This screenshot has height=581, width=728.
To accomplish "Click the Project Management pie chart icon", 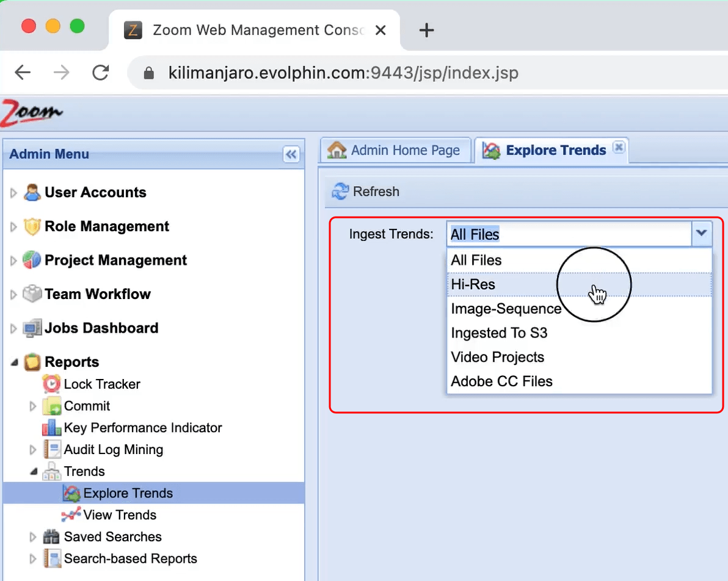I will click(32, 260).
